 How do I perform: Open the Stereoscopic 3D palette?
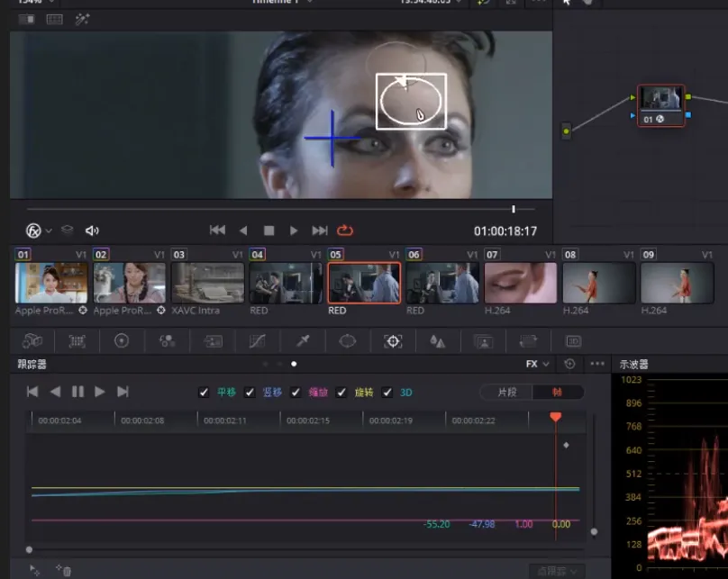pyautogui.click(x=573, y=341)
